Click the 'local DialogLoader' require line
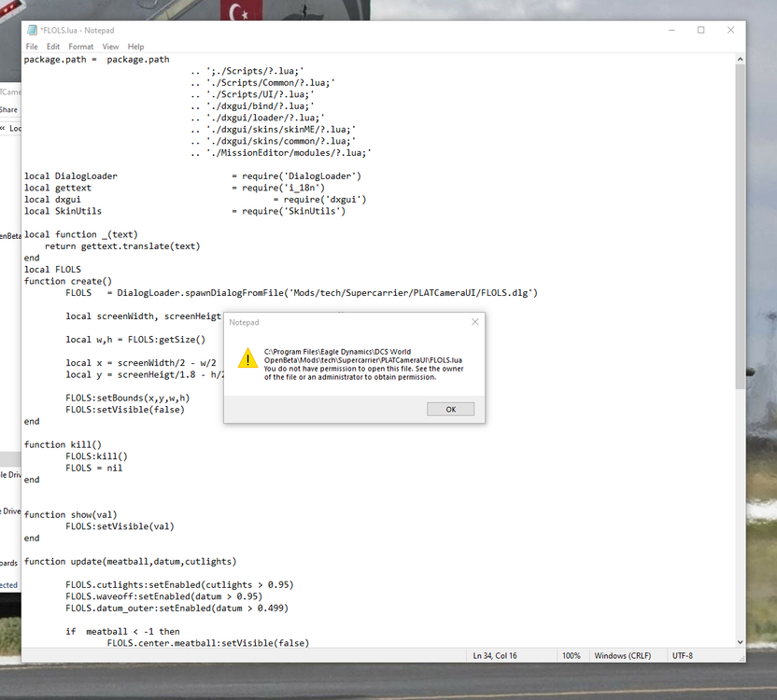The image size is (777, 700). point(192,175)
